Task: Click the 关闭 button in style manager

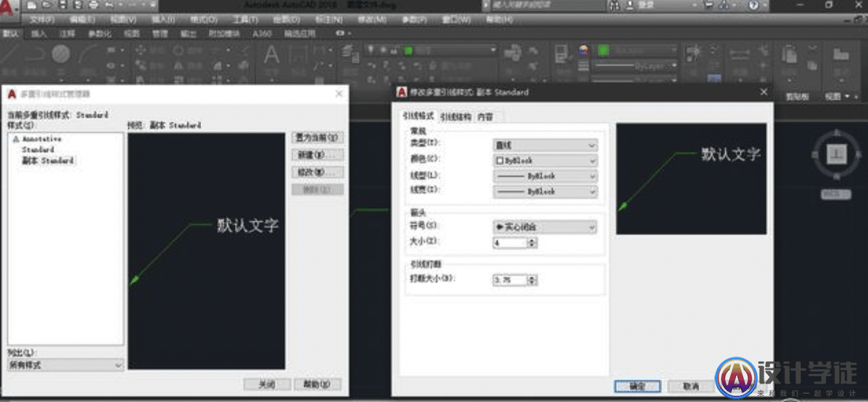Action: [266, 385]
